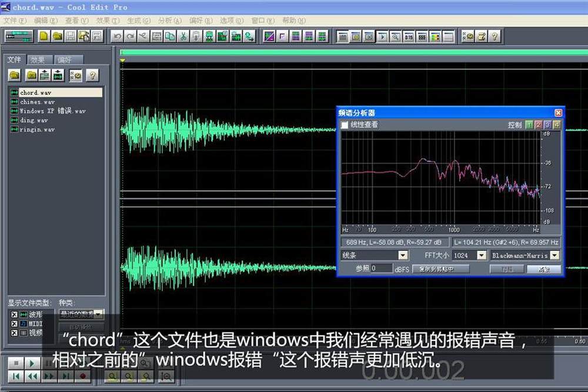Viewport: 588px width, 392px height.
Task: Click the open-folder icon in the main toolbar
Action: click(x=58, y=36)
